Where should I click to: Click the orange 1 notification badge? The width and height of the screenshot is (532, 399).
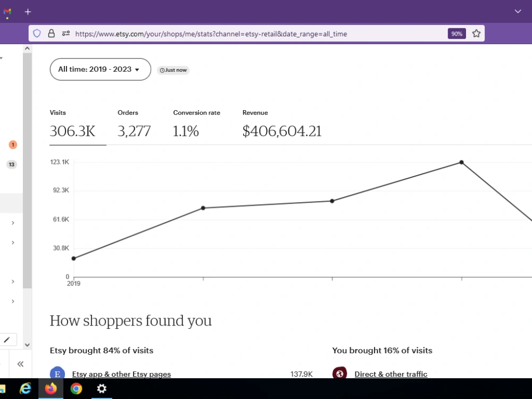[x=13, y=145]
